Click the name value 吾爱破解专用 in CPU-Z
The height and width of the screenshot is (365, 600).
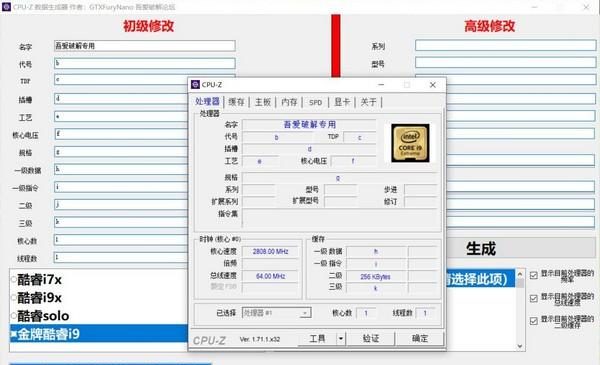pos(309,124)
